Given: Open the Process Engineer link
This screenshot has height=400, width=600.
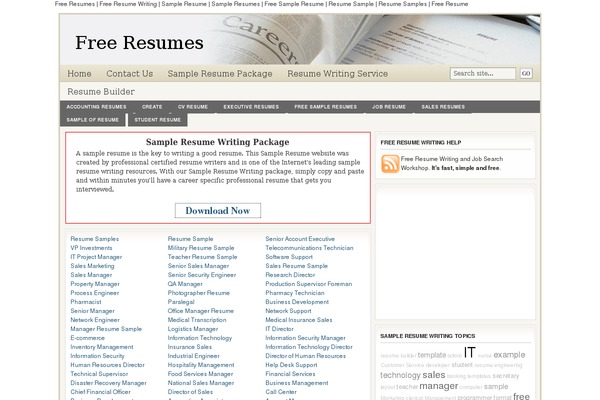Looking at the screenshot, I should 95,293.
